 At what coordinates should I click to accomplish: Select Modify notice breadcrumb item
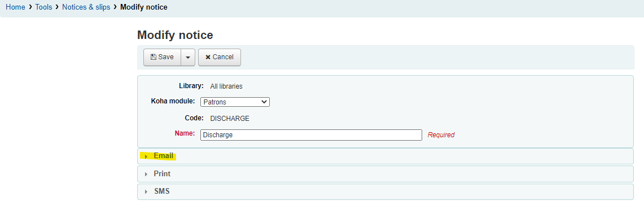pos(144,7)
